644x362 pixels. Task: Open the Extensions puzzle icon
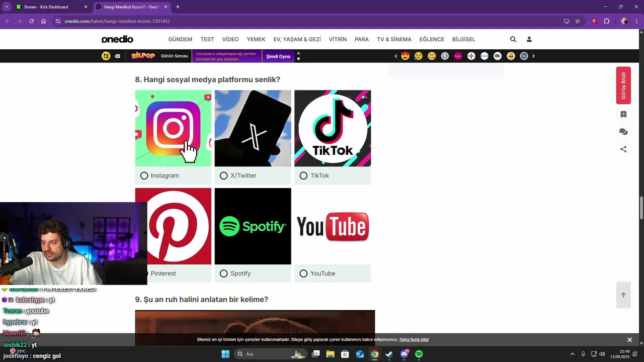tap(606, 21)
